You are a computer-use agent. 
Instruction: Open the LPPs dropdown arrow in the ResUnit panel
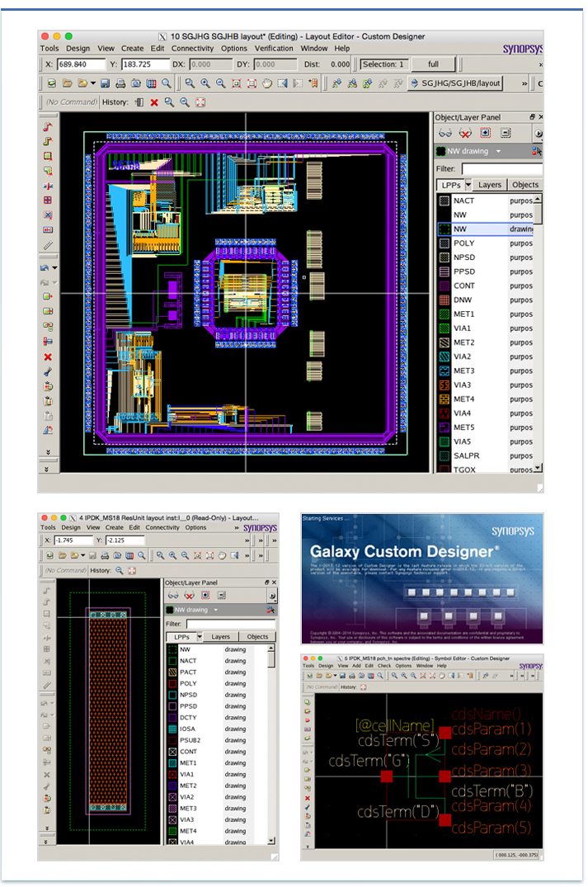200,637
